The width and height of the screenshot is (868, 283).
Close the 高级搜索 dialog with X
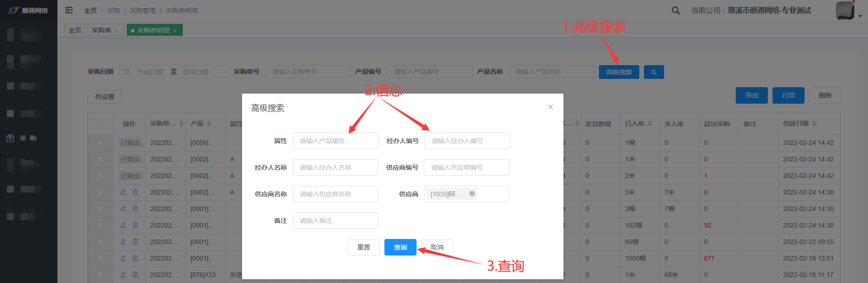tap(550, 107)
